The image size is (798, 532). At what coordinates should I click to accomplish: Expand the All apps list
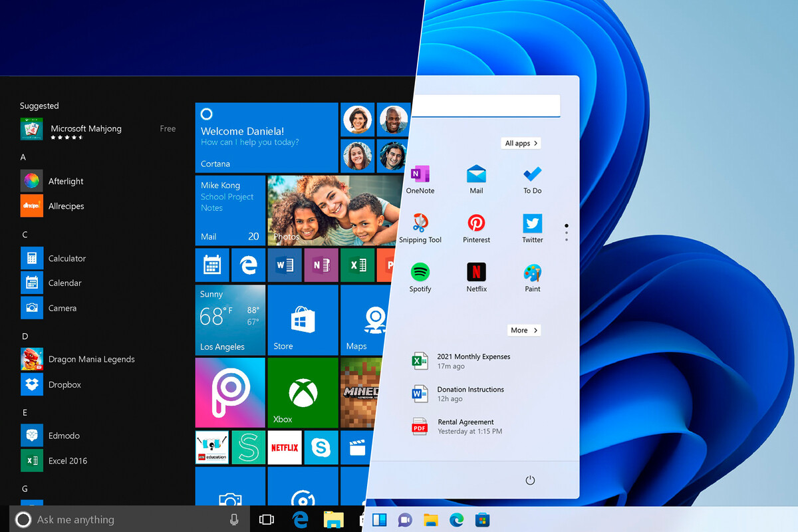[521, 143]
